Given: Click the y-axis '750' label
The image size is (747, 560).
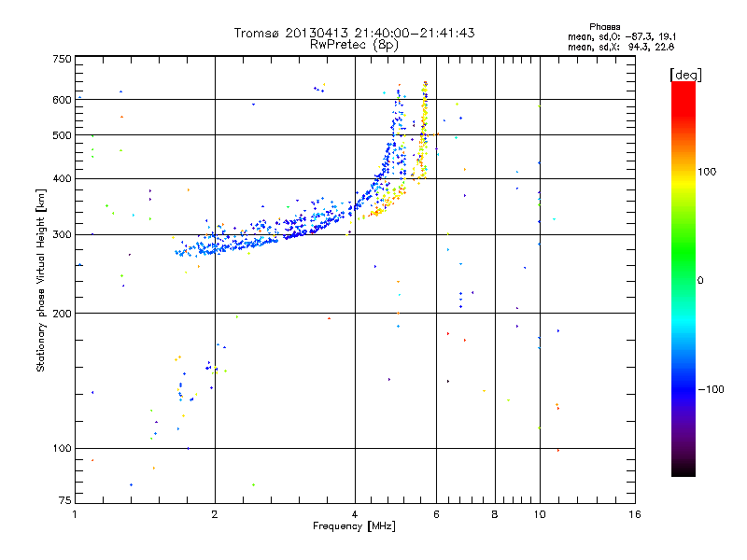Looking at the screenshot, I should [62, 59].
